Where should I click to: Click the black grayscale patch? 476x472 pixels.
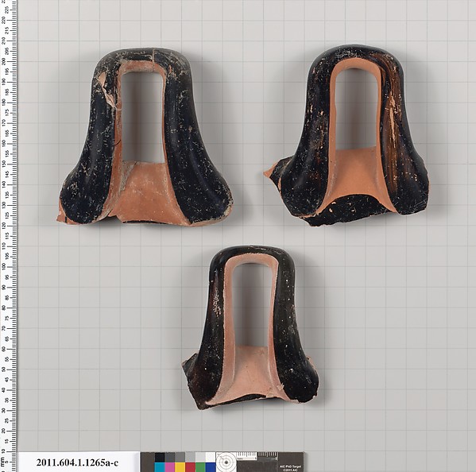160,457
